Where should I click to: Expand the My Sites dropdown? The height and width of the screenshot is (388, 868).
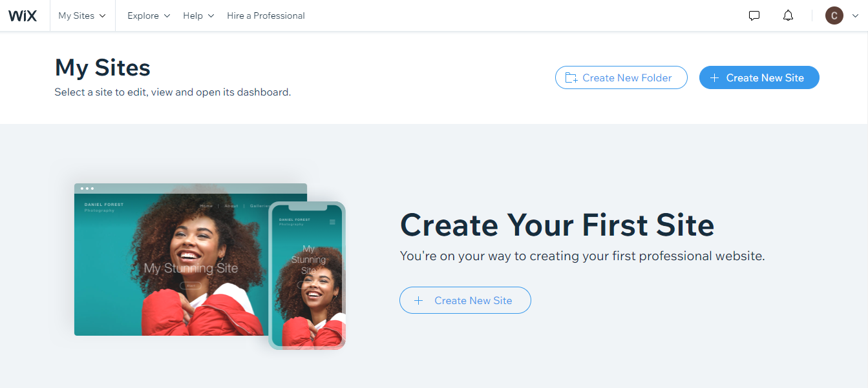pos(82,15)
